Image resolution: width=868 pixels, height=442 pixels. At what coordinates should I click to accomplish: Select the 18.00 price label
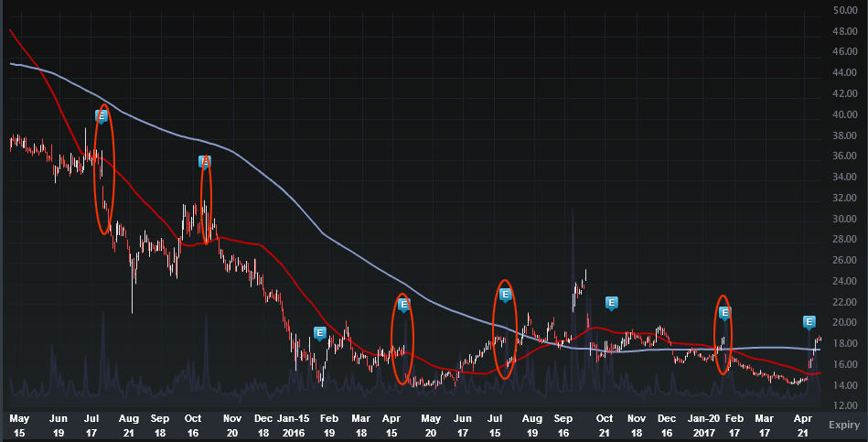tap(845, 343)
